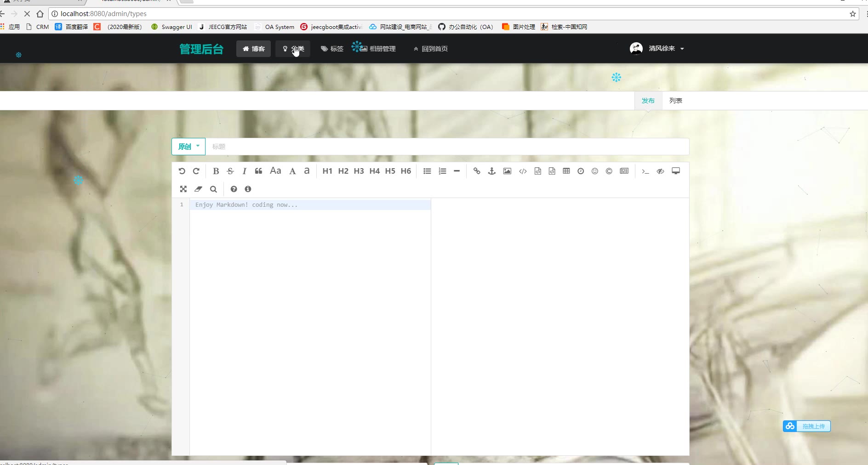This screenshot has height=465, width=868.
Task: Insert an H2 heading
Action: 343,171
